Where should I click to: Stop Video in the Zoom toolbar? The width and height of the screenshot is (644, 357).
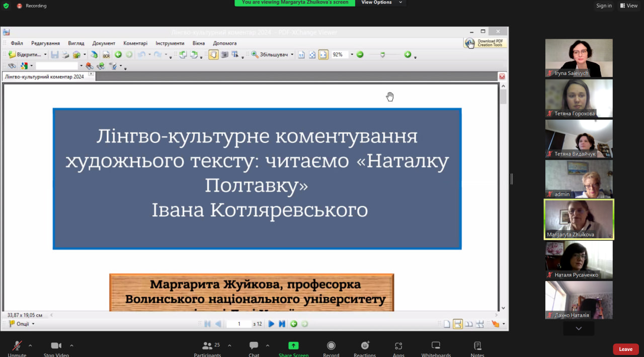coord(56,348)
